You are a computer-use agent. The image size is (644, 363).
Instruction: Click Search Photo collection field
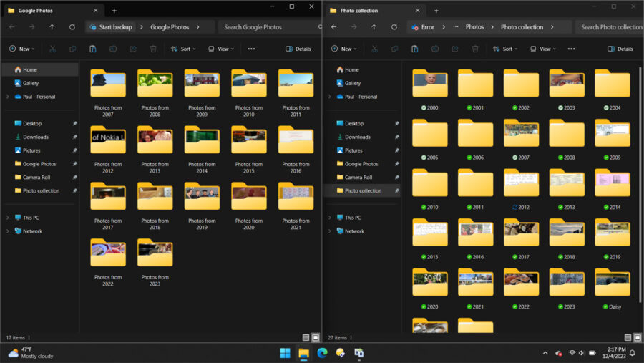coord(610,27)
